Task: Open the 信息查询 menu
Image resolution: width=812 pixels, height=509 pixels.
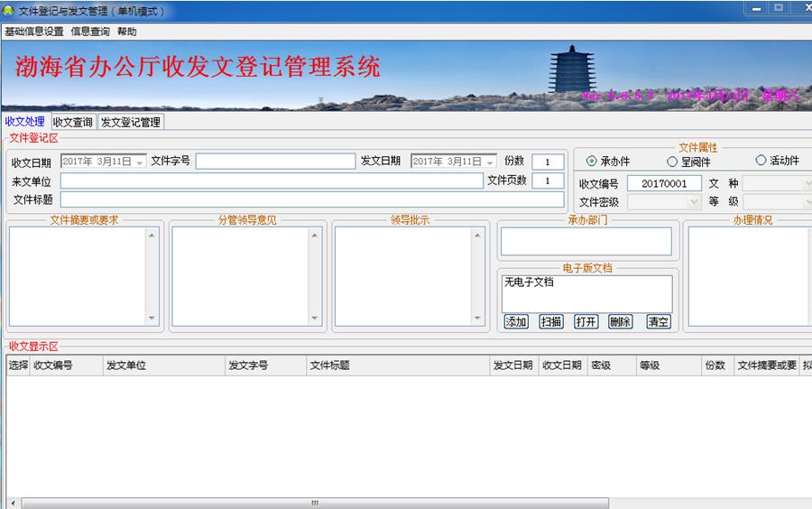Action: pyautogui.click(x=90, y=32)
